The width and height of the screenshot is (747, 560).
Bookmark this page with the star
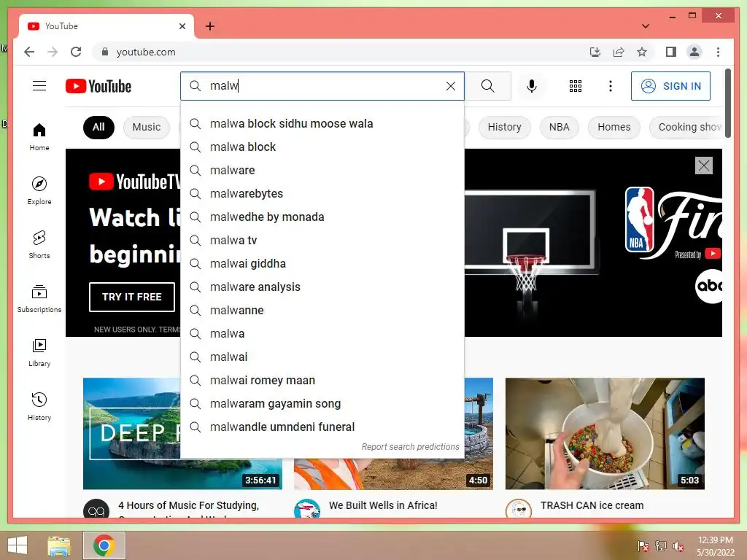point(642,52)
